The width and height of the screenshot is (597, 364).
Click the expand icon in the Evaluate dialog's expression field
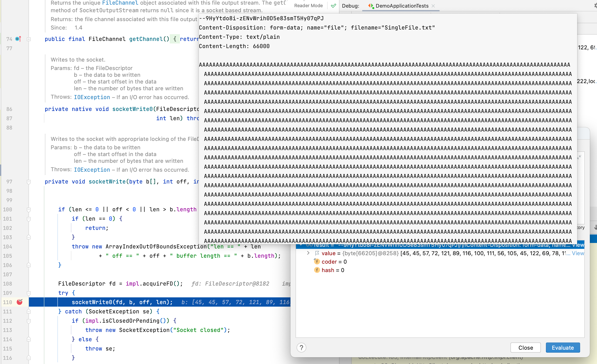(x=579, y=157)
